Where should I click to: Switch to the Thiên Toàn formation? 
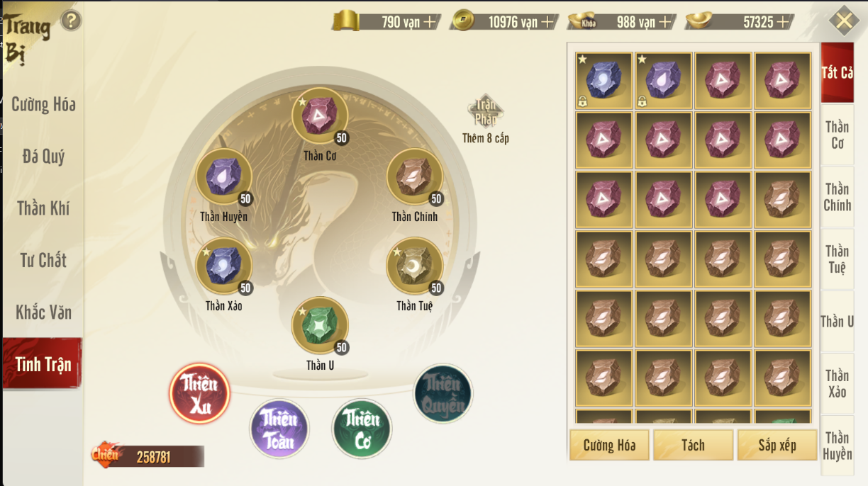pyautogui.click(x=279, y=429)
